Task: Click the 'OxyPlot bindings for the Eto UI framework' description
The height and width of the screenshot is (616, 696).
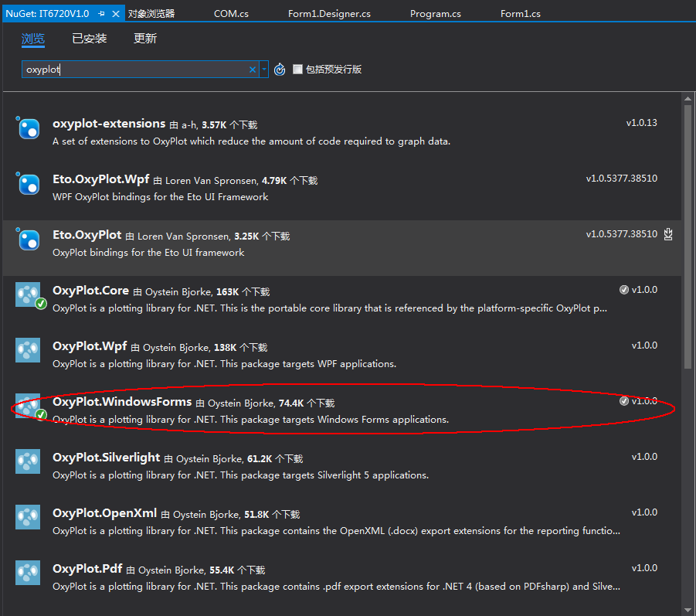Action: click(x=148, y=252)
